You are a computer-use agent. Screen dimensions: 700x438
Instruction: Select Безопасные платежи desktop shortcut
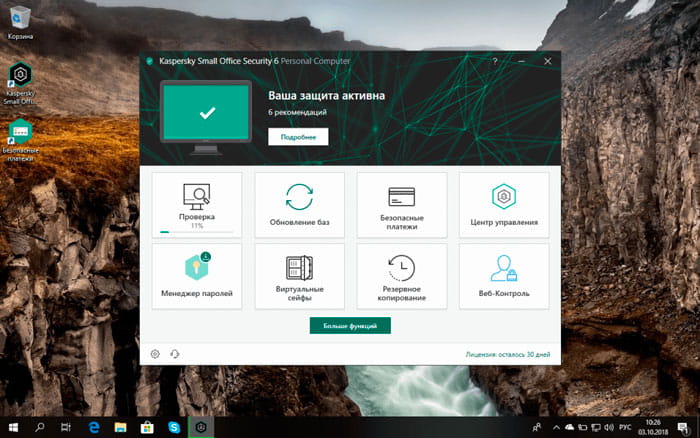coord(20,140)
